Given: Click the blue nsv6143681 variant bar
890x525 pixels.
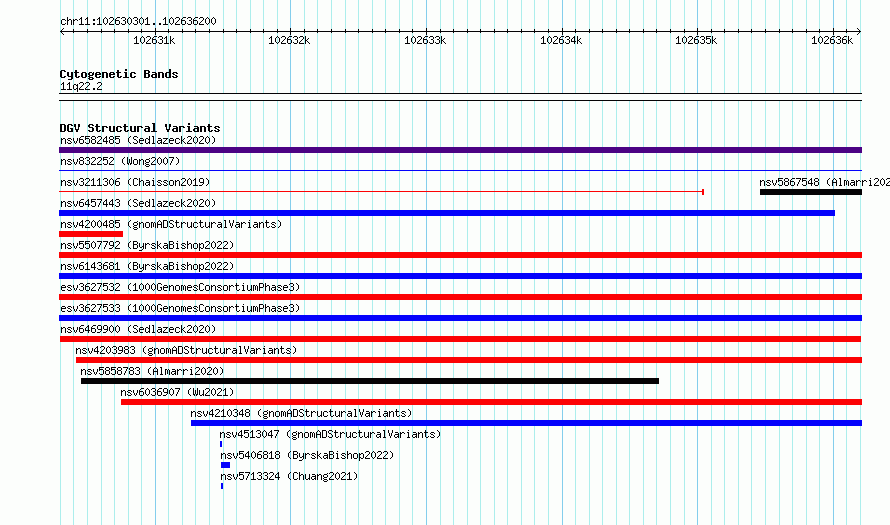Looking at the screenshot, I should tap(460, 276).
